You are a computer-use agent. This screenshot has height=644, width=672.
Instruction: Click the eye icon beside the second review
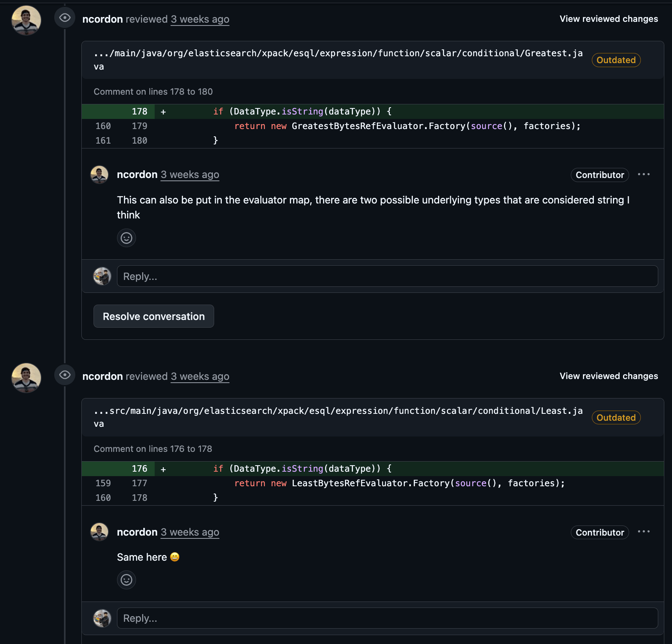(x=65, y=375)
